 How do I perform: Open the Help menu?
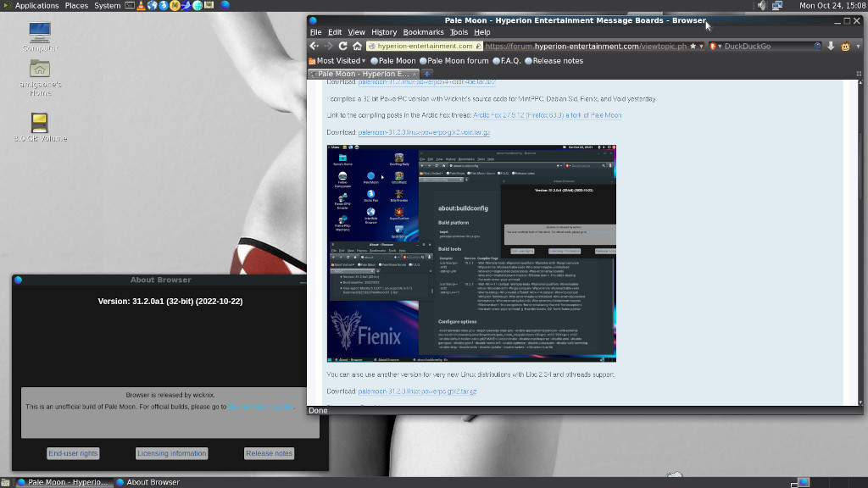(482, 32)
